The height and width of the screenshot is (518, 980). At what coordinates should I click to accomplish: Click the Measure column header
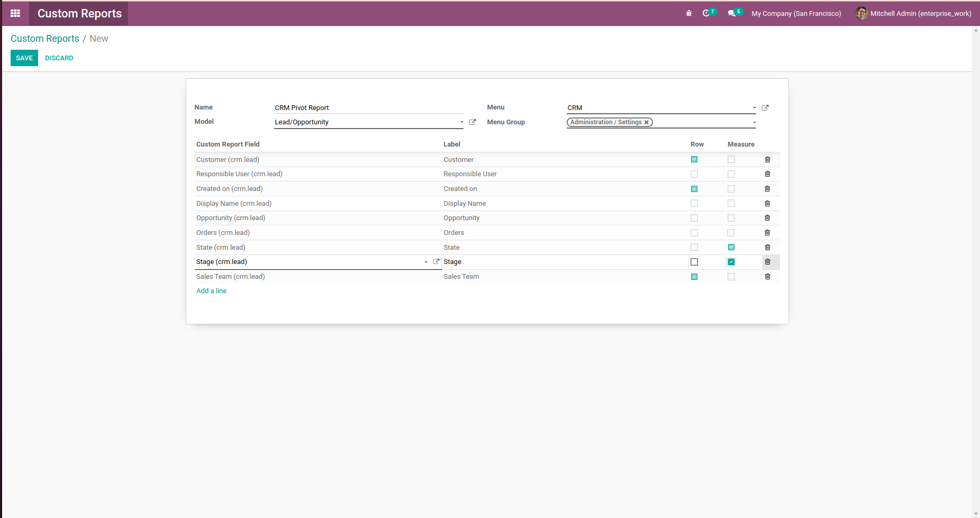[741, 144]
